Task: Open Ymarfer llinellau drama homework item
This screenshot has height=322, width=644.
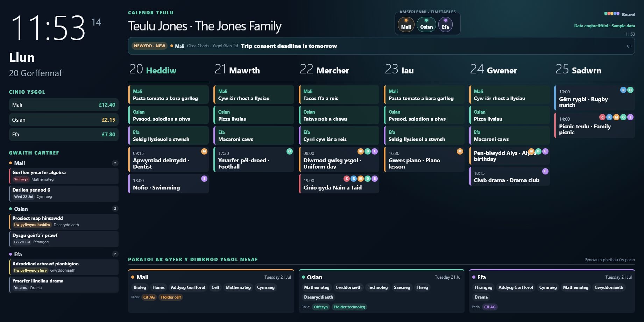Action: pyautogui.click(x=64, y=284)
